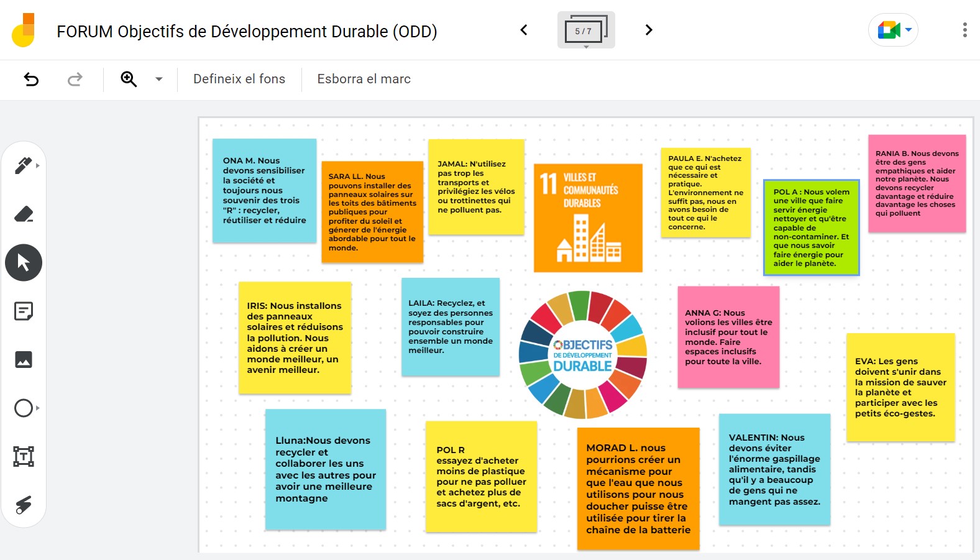Click the Redo arrow
This screenshot has height=560, width=980.
75,79
